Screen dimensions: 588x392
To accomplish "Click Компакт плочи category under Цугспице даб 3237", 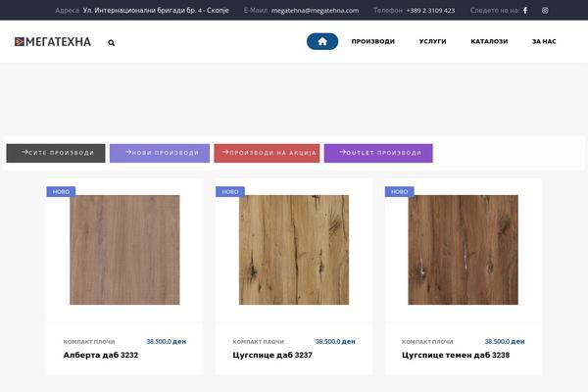I will tap(259, 342).
